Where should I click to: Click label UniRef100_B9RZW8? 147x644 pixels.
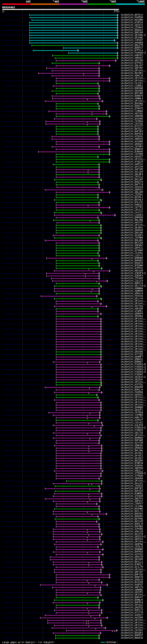132,88
